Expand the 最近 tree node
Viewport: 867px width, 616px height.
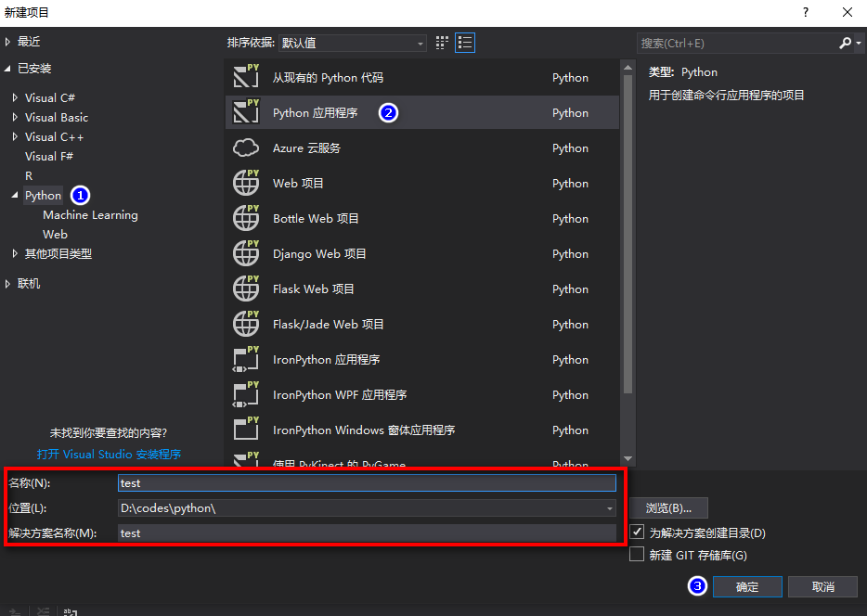coord(7,42)
